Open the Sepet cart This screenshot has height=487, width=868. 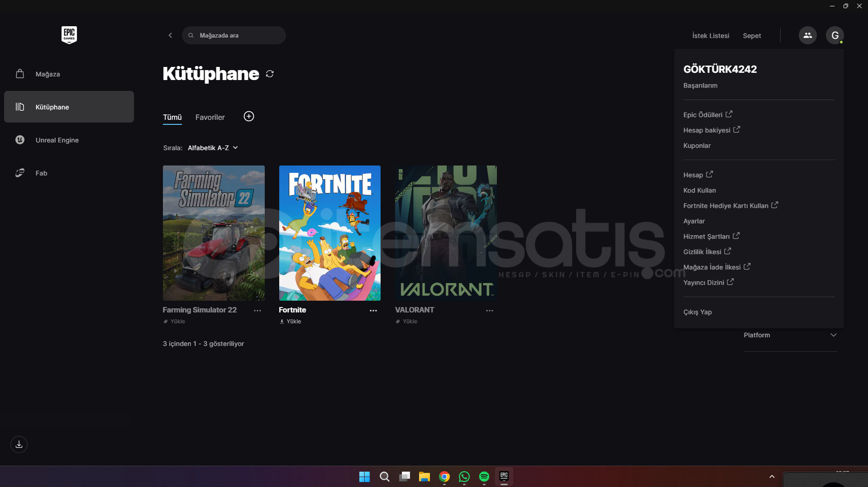coord(752,36)
